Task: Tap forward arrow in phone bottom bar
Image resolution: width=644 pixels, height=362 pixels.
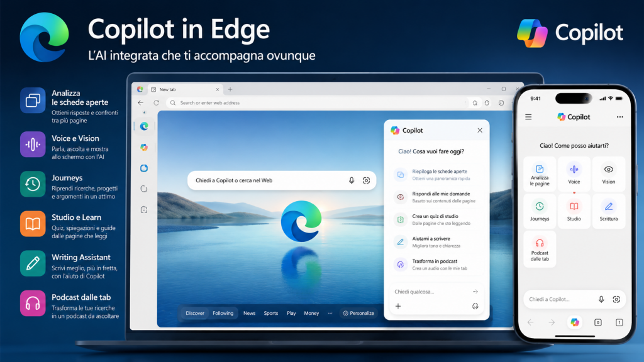Action: 552,322
